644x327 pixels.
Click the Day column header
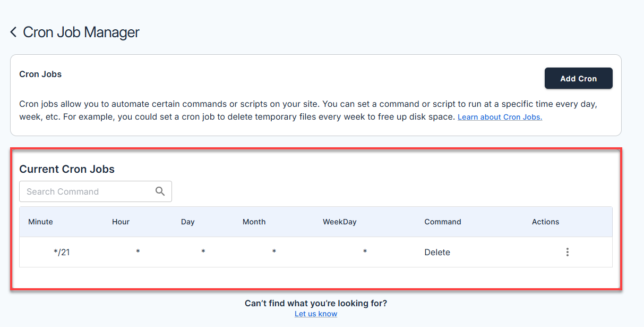point(187,222)
